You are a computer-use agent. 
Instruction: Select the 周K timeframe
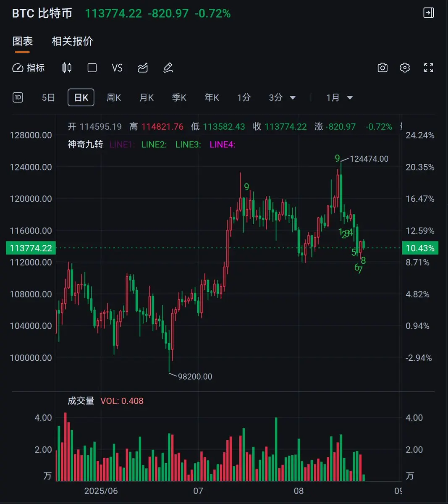click(114, 97)
